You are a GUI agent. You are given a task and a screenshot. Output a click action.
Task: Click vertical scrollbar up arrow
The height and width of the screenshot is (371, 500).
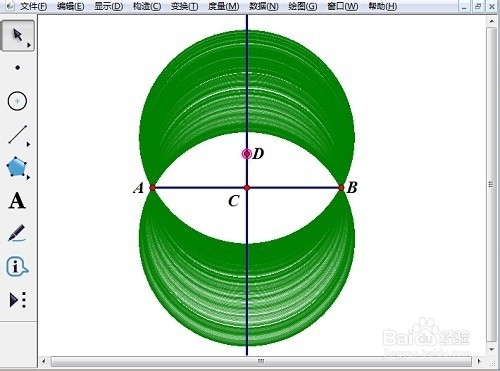point(491,21)
